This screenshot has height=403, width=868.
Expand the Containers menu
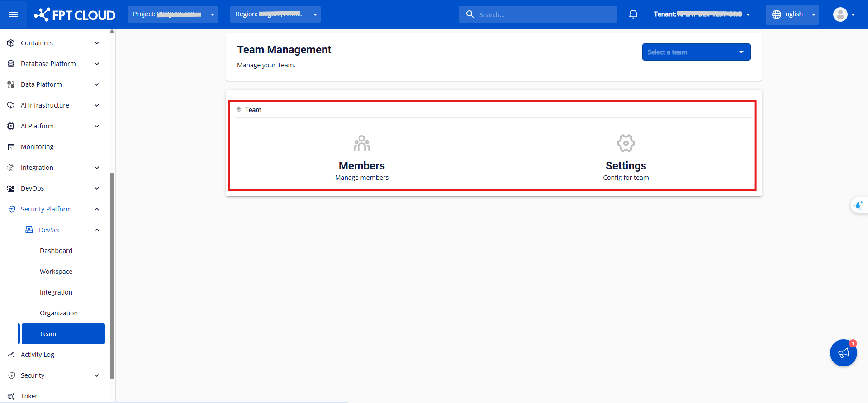[53, 43]
